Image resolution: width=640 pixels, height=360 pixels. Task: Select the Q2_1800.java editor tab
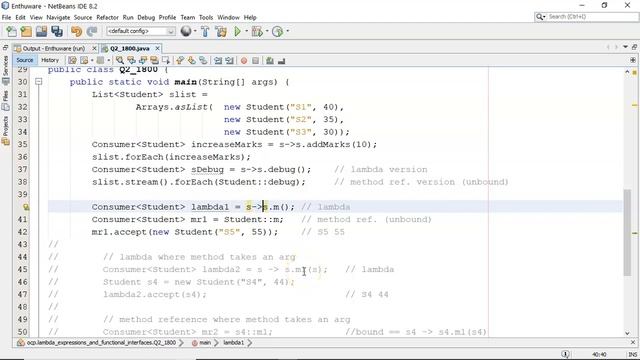click(130, 48)
